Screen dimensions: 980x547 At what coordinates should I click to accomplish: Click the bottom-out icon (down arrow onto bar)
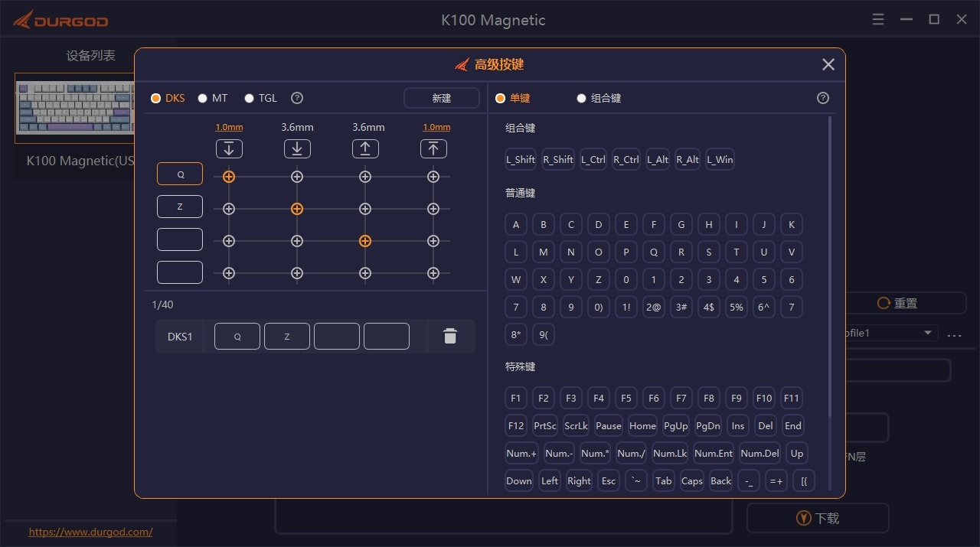(x=297, y=149)
